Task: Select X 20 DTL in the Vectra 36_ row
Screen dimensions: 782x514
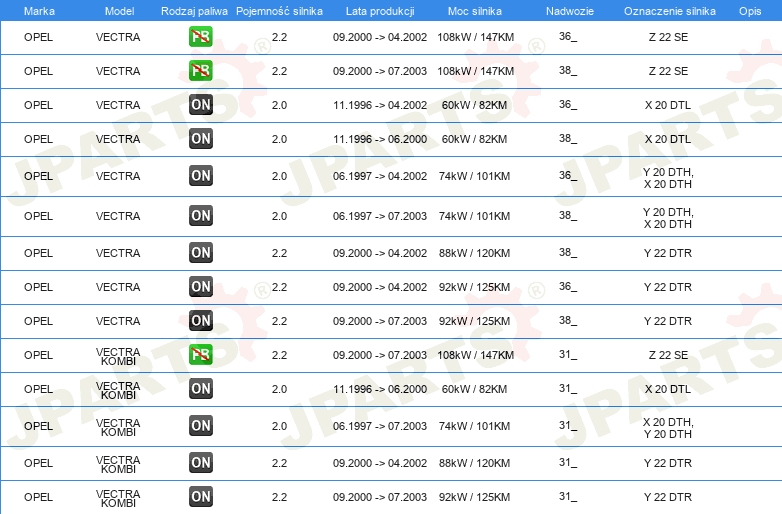Action: point(668,105)
